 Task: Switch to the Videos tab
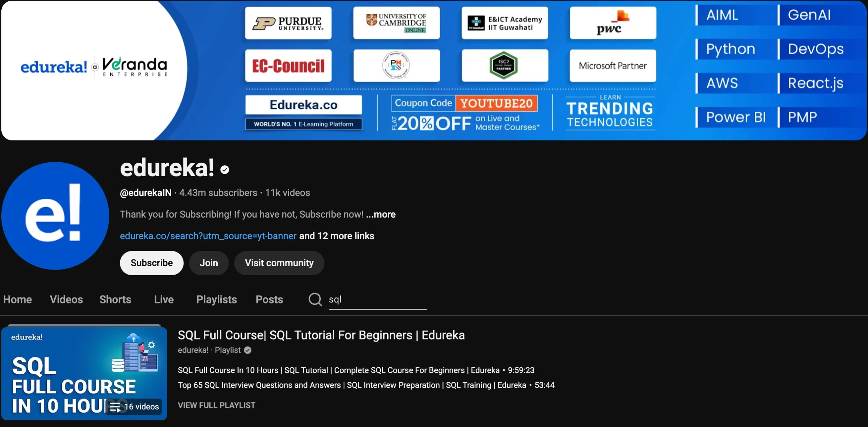(66, 299)
